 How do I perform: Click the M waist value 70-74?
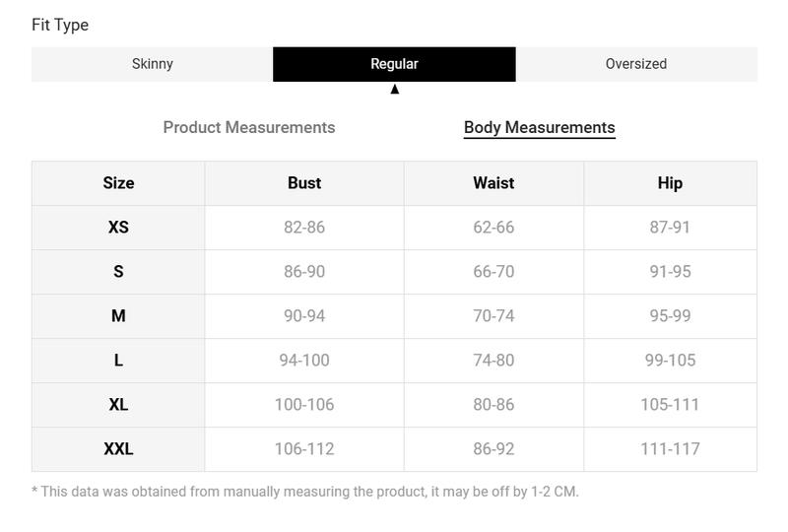pyautogui.click(x=493, y=316)
